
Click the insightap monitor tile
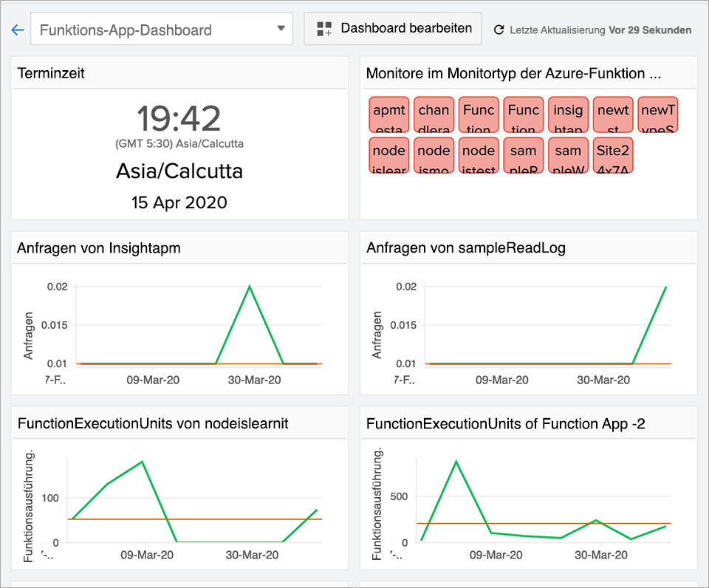tap(568, 114)
